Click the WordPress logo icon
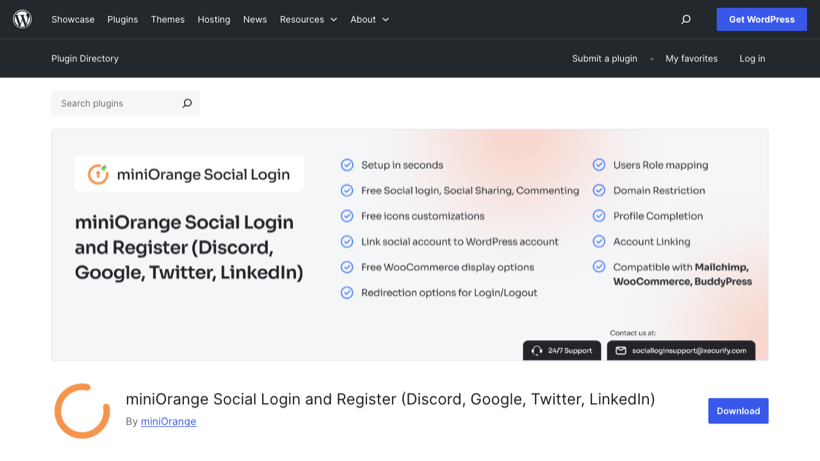This screenshot has height=461, width=820. [x=22, y=19]
